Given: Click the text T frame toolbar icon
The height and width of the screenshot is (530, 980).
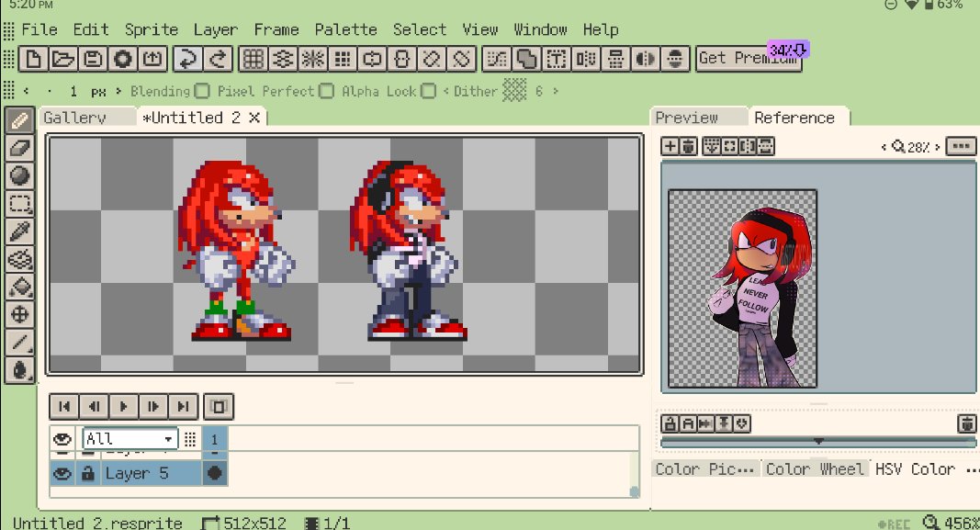Looking at the screenshot, I should tap(557, 60).
